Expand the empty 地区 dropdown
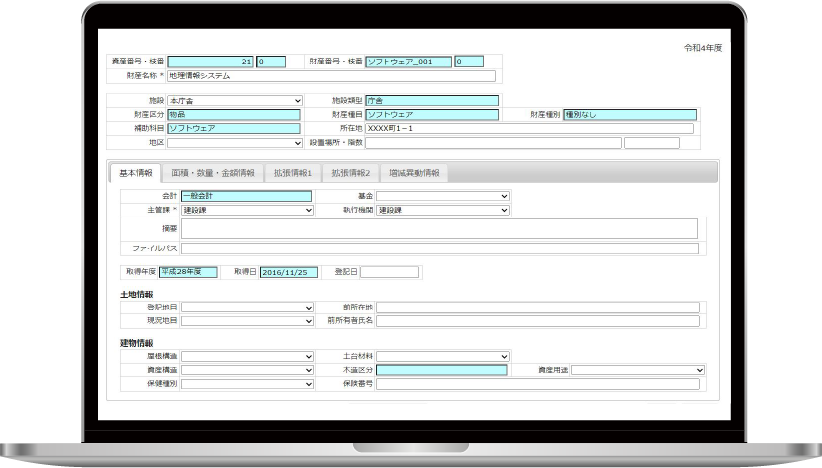 [x=235, y=143]
